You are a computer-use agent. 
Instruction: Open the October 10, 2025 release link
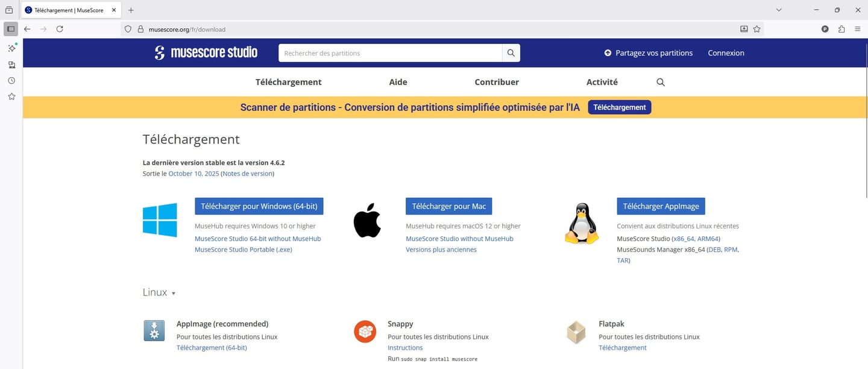(193, 174)
